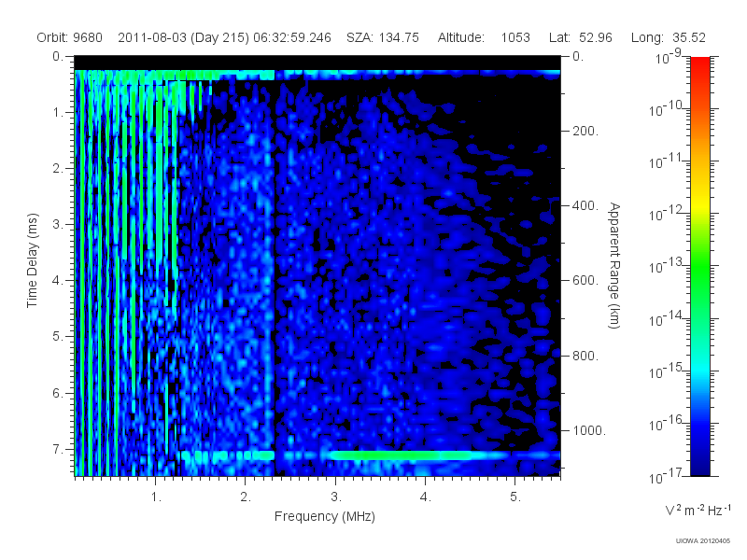Click the apparent range tick label '400.'
Viewport: 747px width, 560px height.
(x=585, y=205)
